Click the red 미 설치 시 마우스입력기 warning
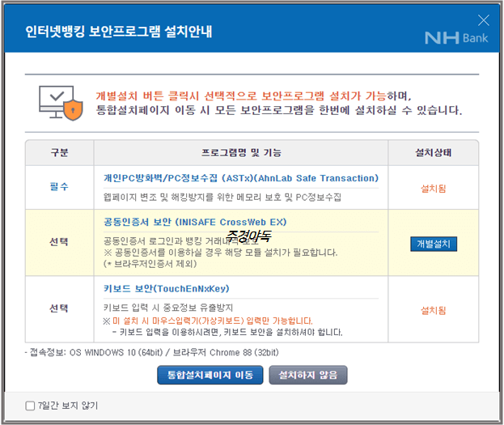Viewport: 504px width, 425px height. click(x=213, y=321)
